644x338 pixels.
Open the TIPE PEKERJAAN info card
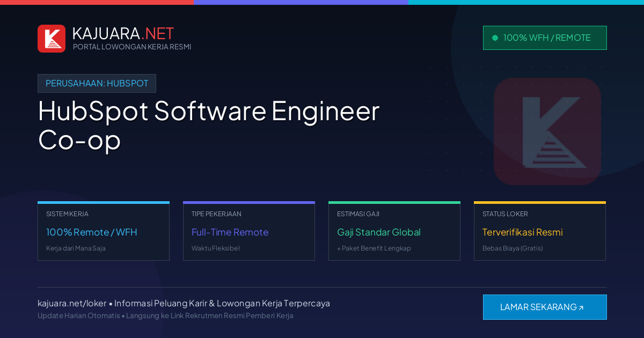click(x=249, y=231)
